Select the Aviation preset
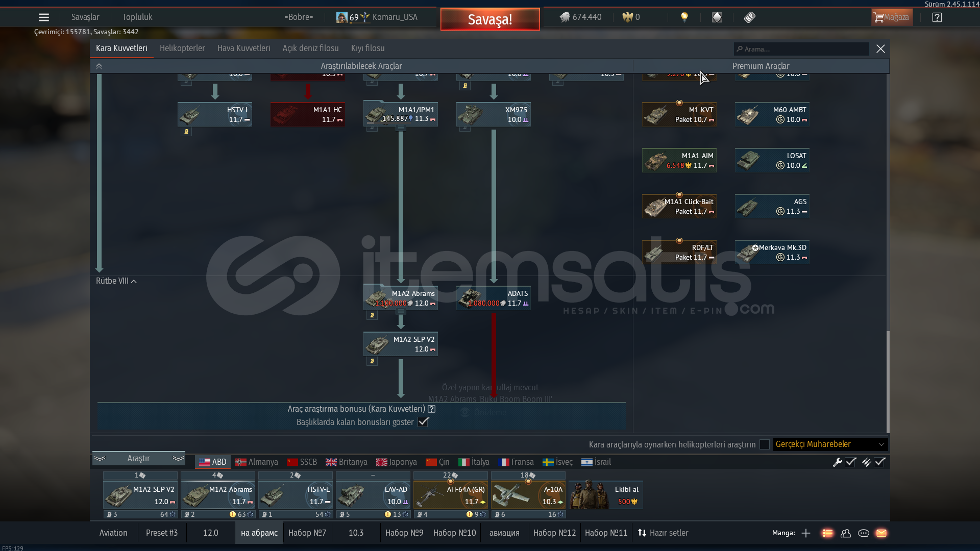The image size is (980, 551). [113, 533]
